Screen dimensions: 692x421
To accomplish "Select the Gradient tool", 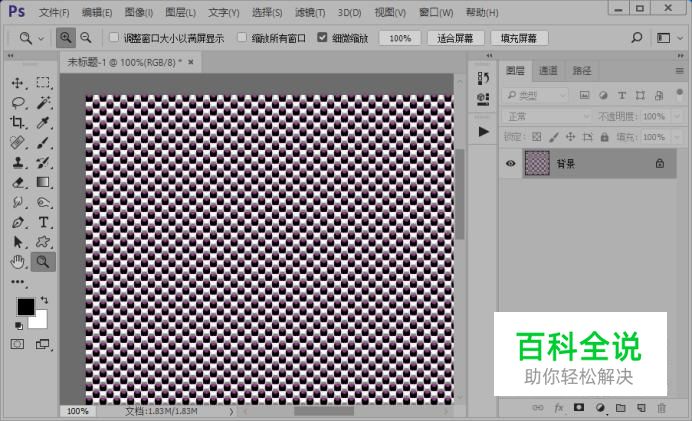I will [43, 182].
